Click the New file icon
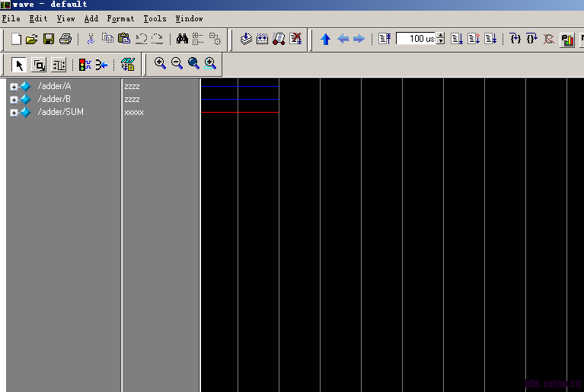The image size is (584, 392). click(x=16, y=39)
